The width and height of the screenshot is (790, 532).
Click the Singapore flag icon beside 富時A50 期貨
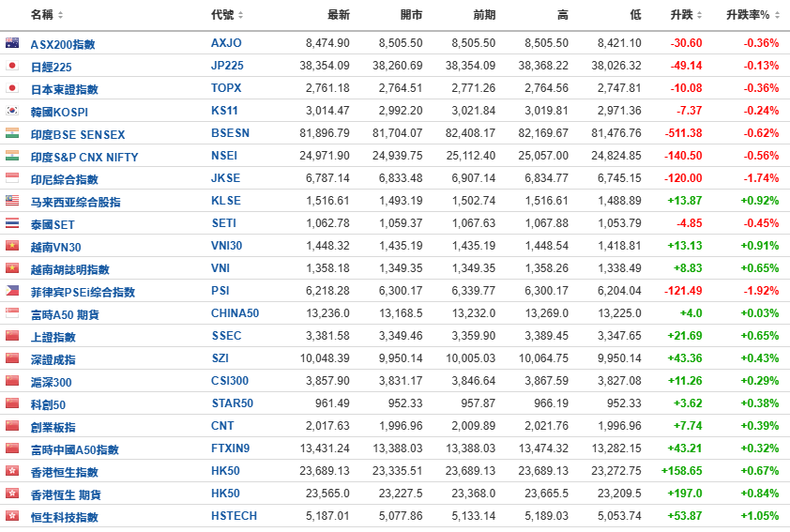(x=12, y=313)
